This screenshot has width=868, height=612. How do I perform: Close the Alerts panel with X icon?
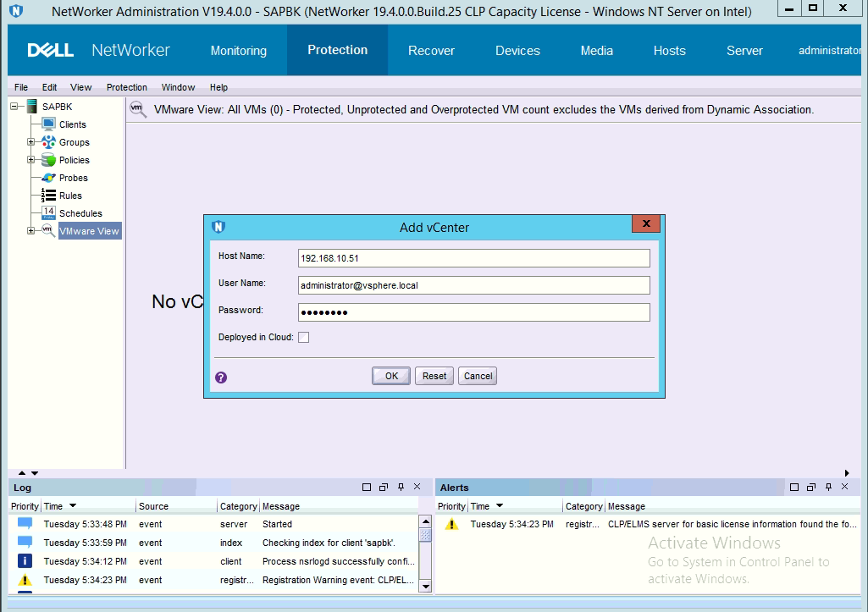point(844,488)
